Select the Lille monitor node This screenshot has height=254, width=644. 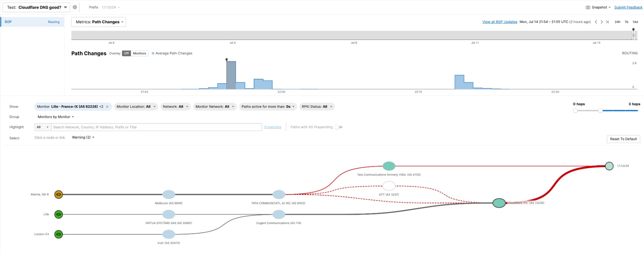(58, 214)
